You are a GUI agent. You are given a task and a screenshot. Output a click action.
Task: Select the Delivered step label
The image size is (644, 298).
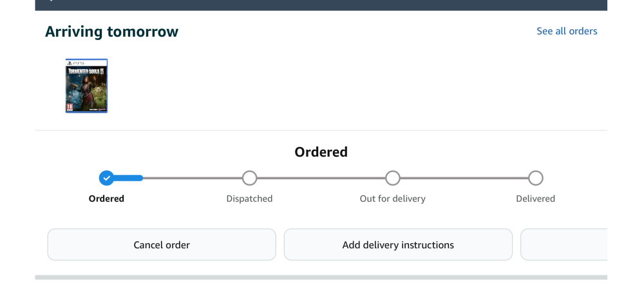[x=535, y=199]
